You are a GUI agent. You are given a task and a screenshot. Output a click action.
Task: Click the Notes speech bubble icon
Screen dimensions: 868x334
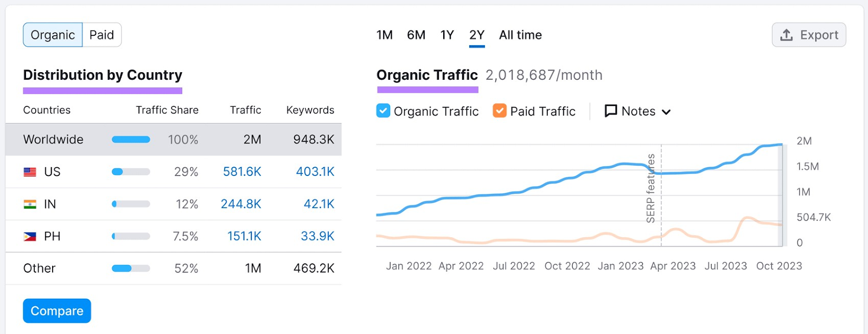pyautogui.click(x=611, y=111)
